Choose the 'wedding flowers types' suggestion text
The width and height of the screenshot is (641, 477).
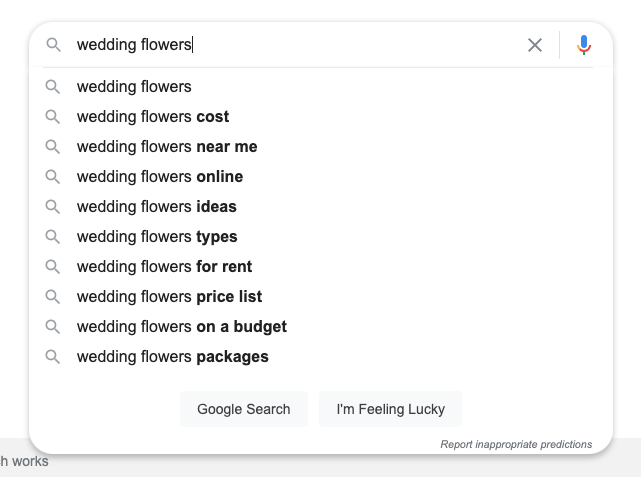click(157, 237)
